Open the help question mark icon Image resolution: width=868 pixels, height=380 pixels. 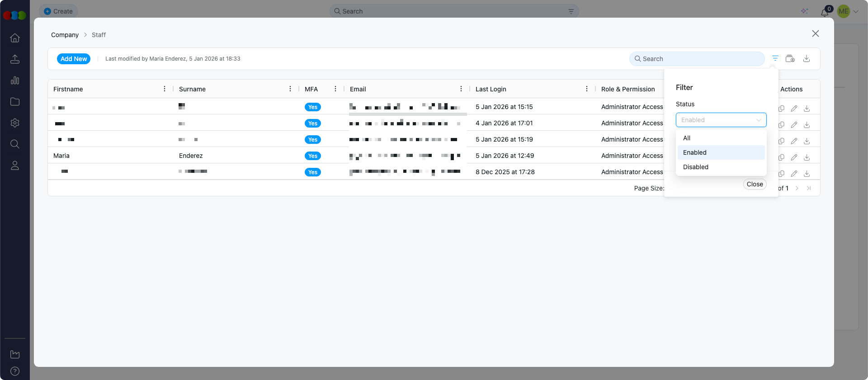click(x=15, y=371)
